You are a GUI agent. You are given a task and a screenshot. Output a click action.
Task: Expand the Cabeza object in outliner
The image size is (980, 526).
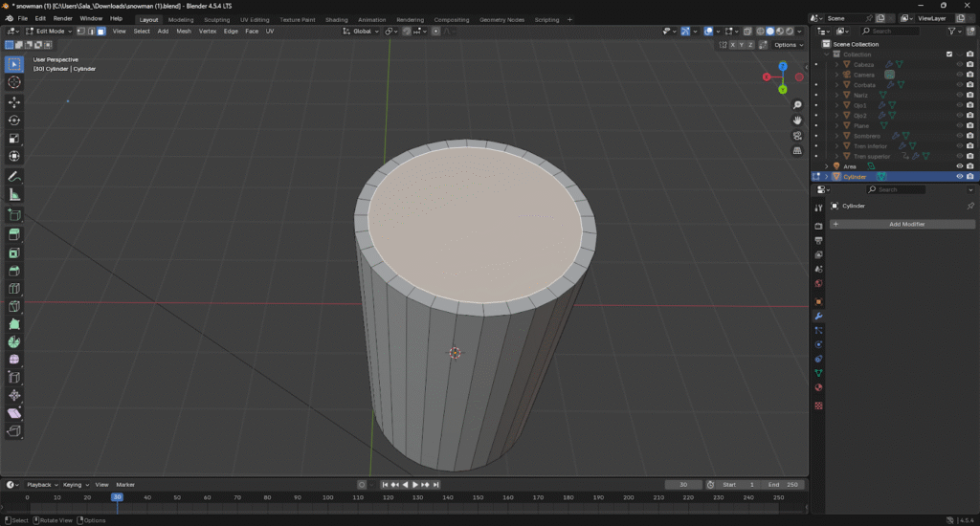[x=836, y=65]
